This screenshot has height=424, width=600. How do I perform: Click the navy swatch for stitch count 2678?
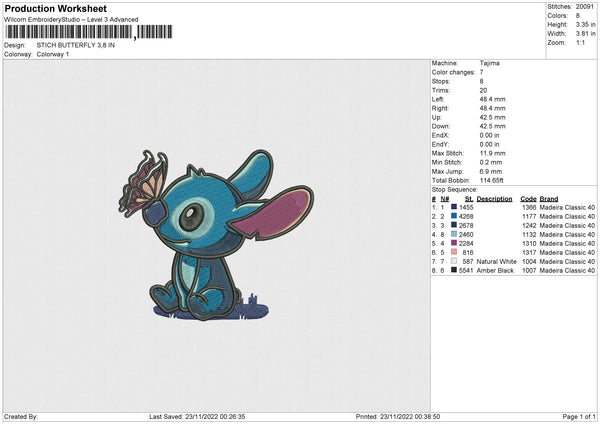[x=454, y=225]
